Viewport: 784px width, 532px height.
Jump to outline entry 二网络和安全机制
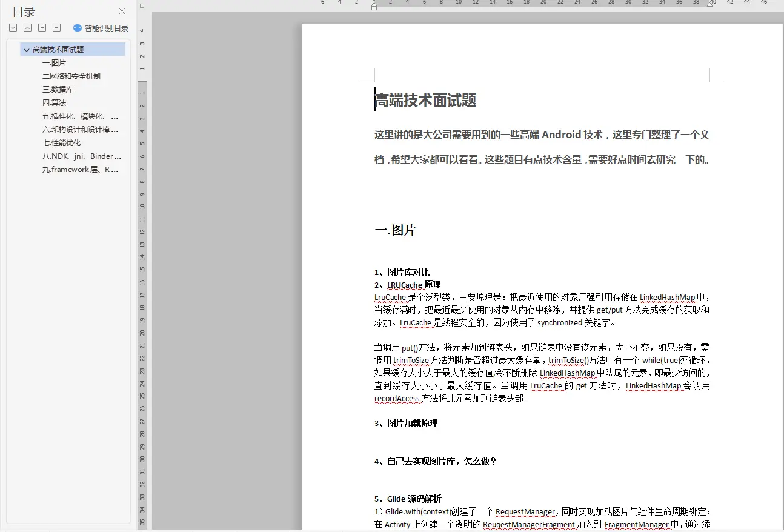(71, 76)
